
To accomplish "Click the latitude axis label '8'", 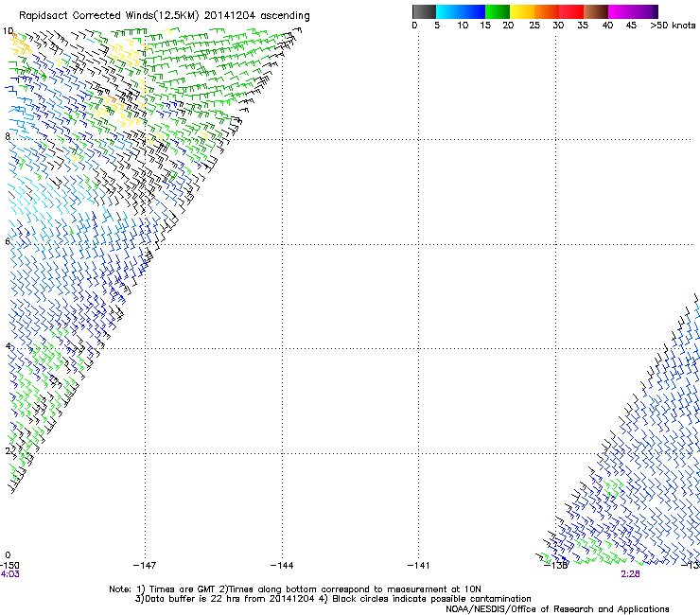I will [x=8, y=136].
